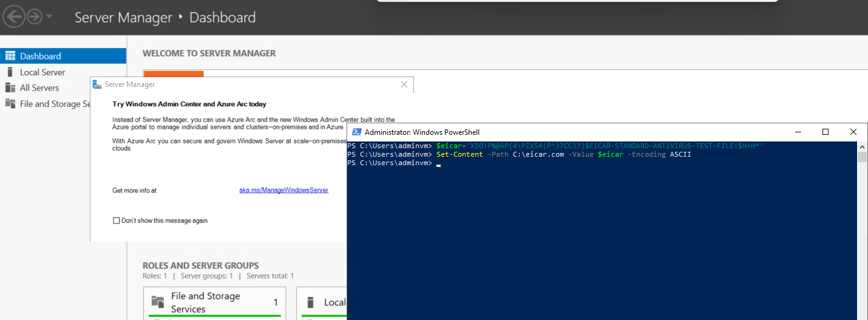Image resolution: width=868 pixels, height=320 pixels.
Task: Click the PowerShell scrollbar up arrow
Action: [863, 146]
